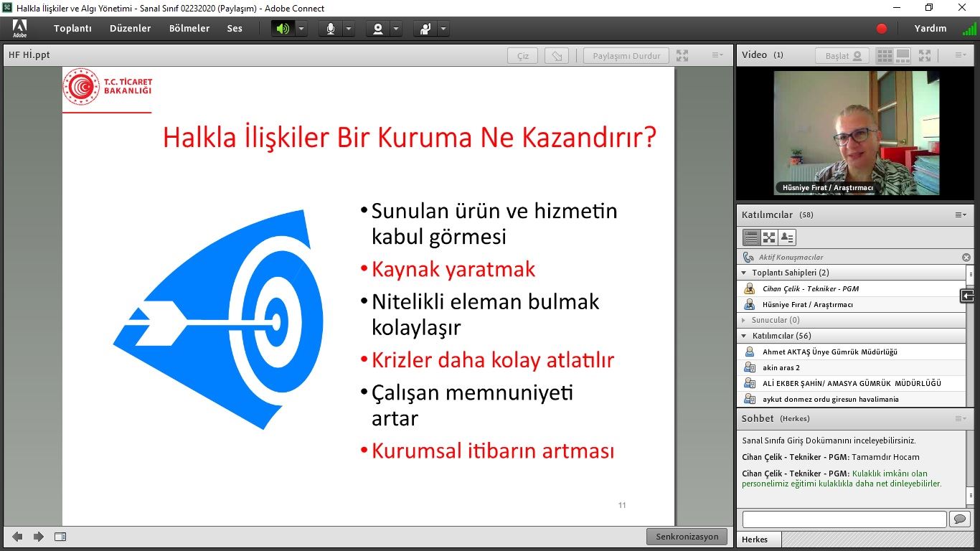Expand the Sunucular group
The width and height of the screenshot is (980, 551).
[745, 321]
